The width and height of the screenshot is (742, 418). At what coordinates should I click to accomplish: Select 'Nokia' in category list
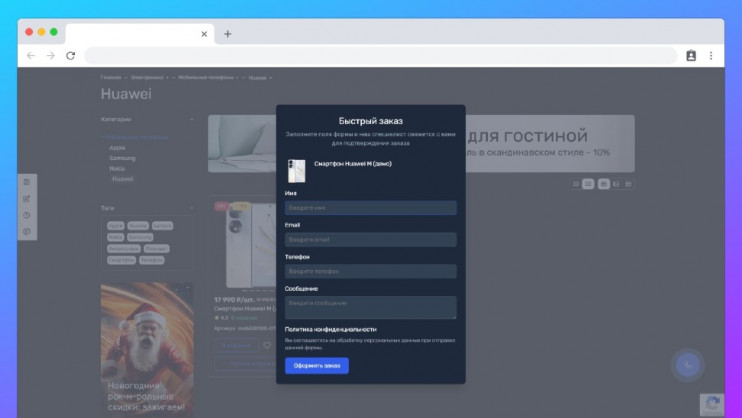point(117,169)
